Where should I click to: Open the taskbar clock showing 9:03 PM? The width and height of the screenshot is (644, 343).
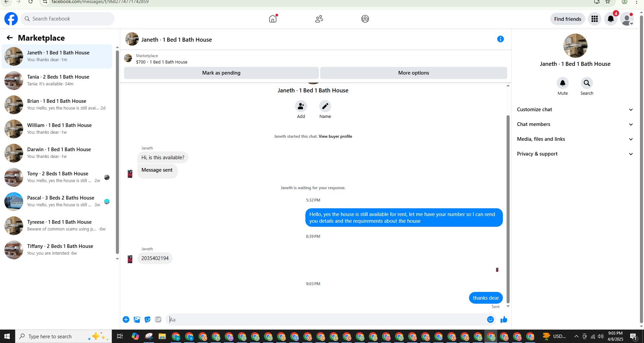point(615,336)
